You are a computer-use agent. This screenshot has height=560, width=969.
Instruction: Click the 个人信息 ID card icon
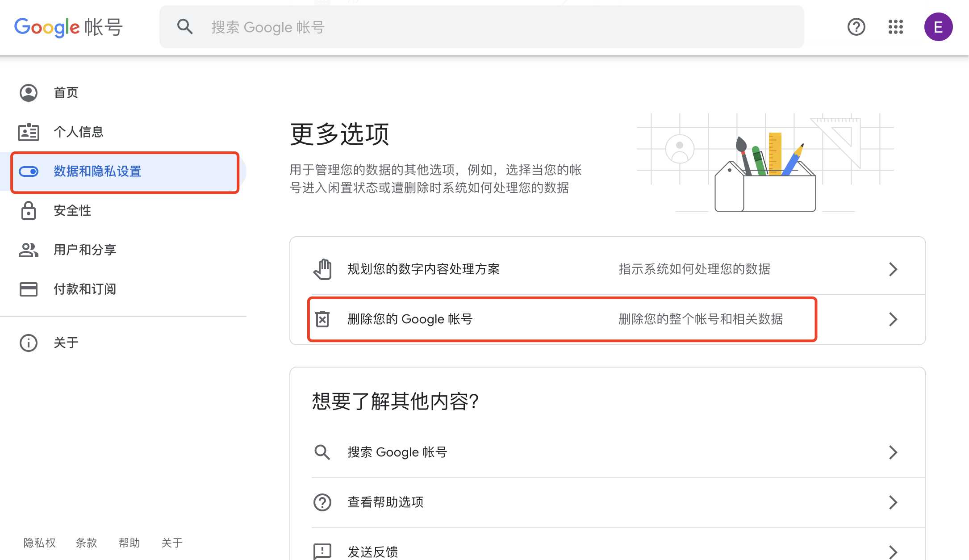(28, 132)
